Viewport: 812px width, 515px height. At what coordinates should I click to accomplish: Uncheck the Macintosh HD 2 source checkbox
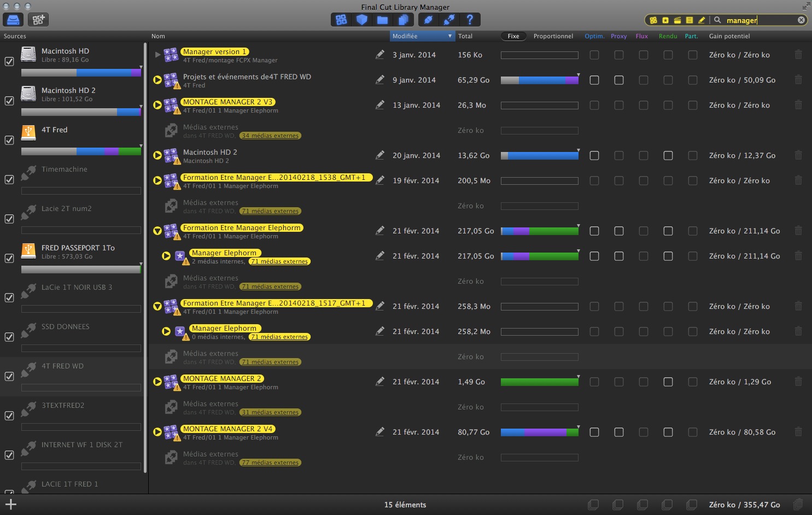pyautogui.click(x=9, y=101)
